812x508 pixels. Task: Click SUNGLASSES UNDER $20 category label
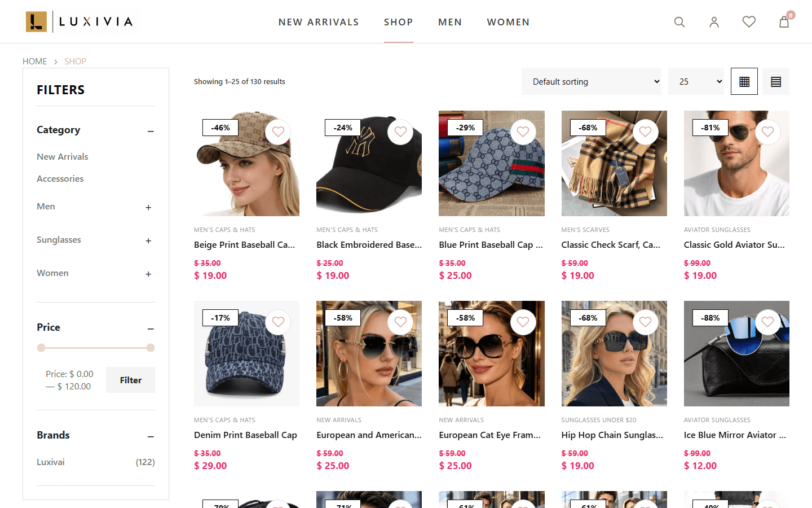coord(599,420)
